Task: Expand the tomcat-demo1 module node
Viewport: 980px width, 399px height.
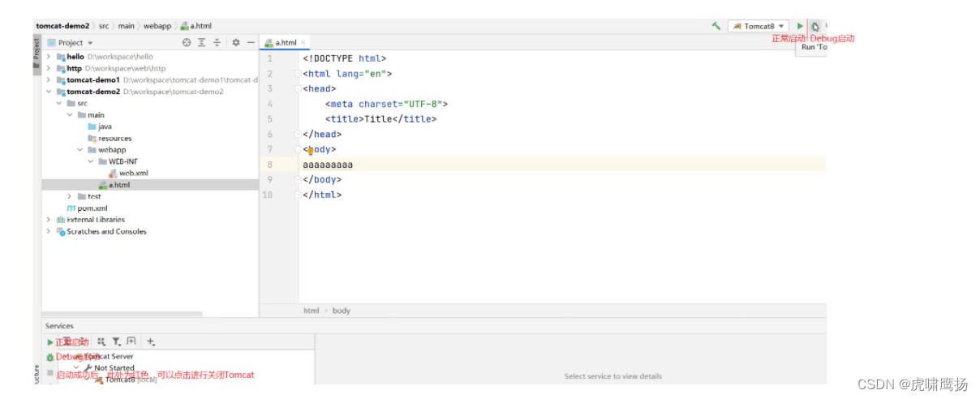Action: [x=49, y=80]
